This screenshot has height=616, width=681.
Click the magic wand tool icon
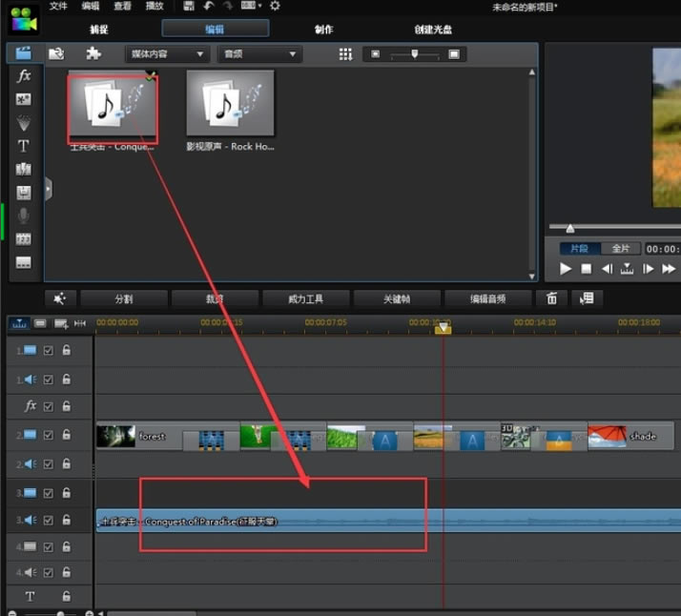(x=59, y=298)
